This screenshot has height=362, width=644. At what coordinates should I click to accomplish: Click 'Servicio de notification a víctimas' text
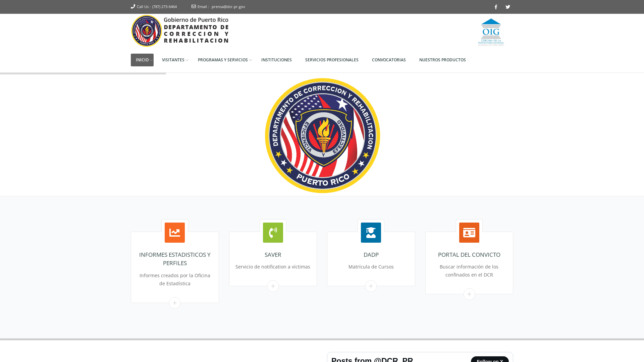(273, 267)
